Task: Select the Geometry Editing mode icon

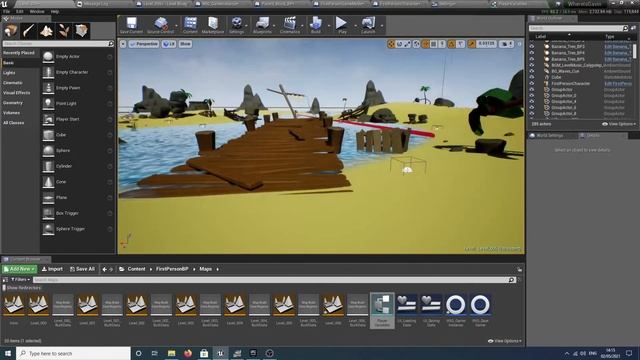Action: coord(81,31)
